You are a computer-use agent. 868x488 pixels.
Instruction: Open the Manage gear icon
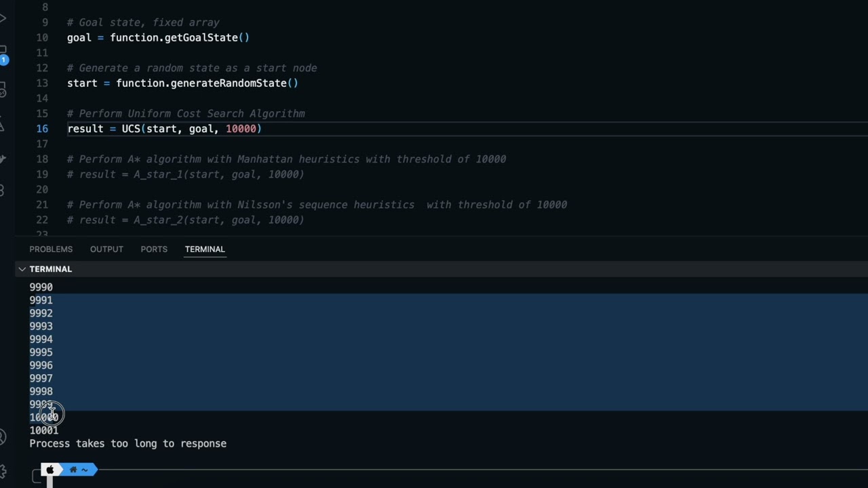[x=3, y=471]
